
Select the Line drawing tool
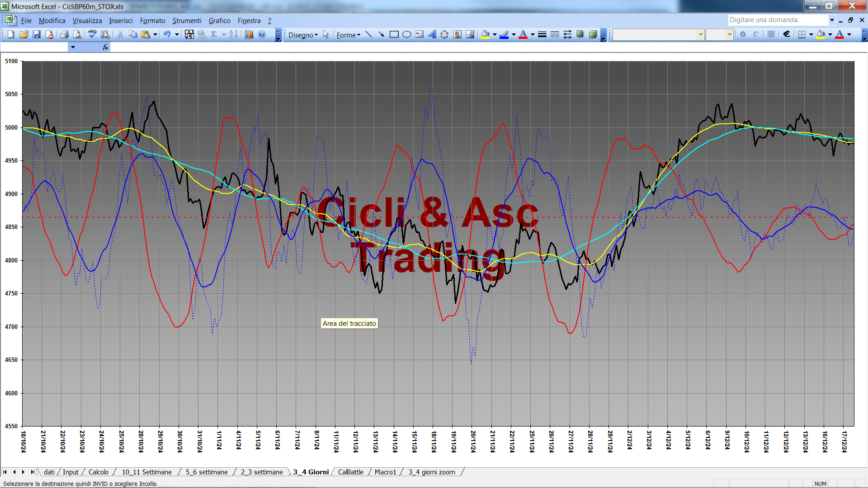click(368, 34)
